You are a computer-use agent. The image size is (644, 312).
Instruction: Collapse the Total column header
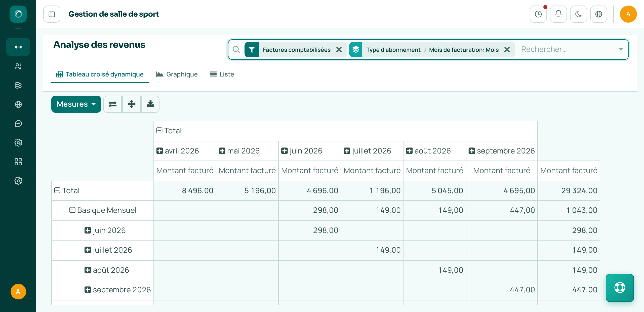159,131
